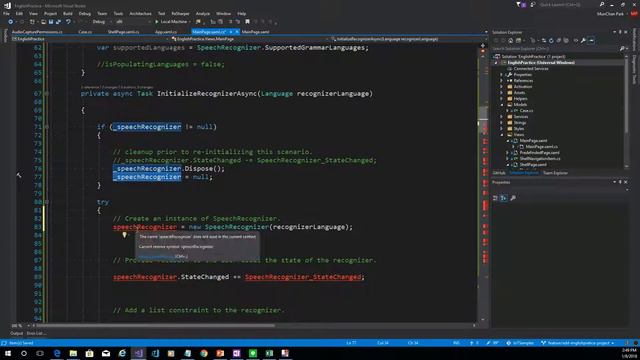The height and width of the screenshot is (360, 640).
Task: Open the Help menu
Action: 242,13
